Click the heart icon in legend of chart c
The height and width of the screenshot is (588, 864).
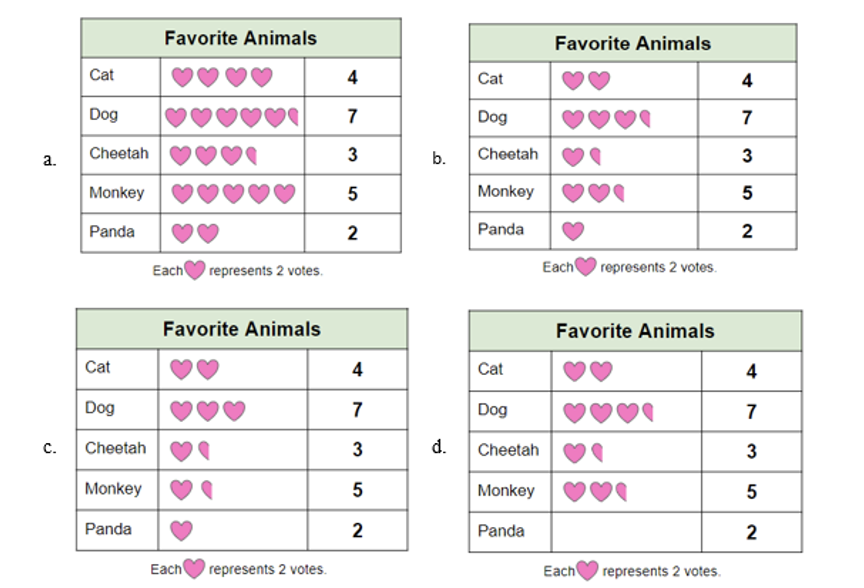tap(193, 568)
